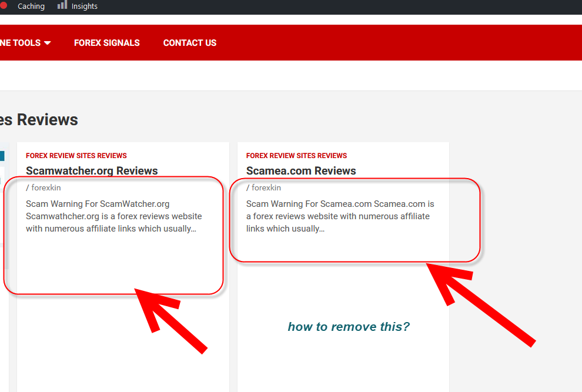Screen dimensions: 582x392
Task: Click the red Caching status dot
Action: [4, 5]
